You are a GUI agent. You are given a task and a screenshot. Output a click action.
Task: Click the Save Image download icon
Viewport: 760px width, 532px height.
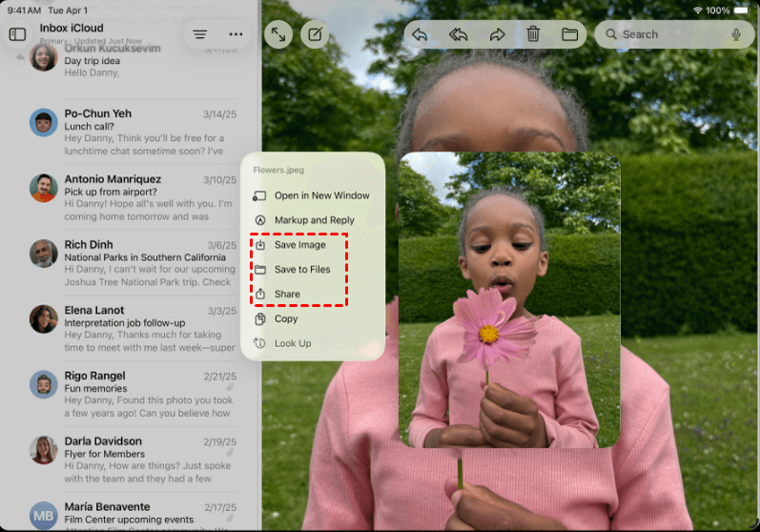[260, 245]
